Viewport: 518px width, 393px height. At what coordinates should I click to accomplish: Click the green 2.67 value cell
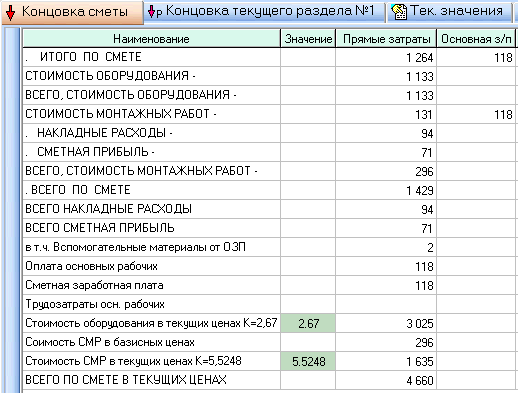click(x=308, y=323)
